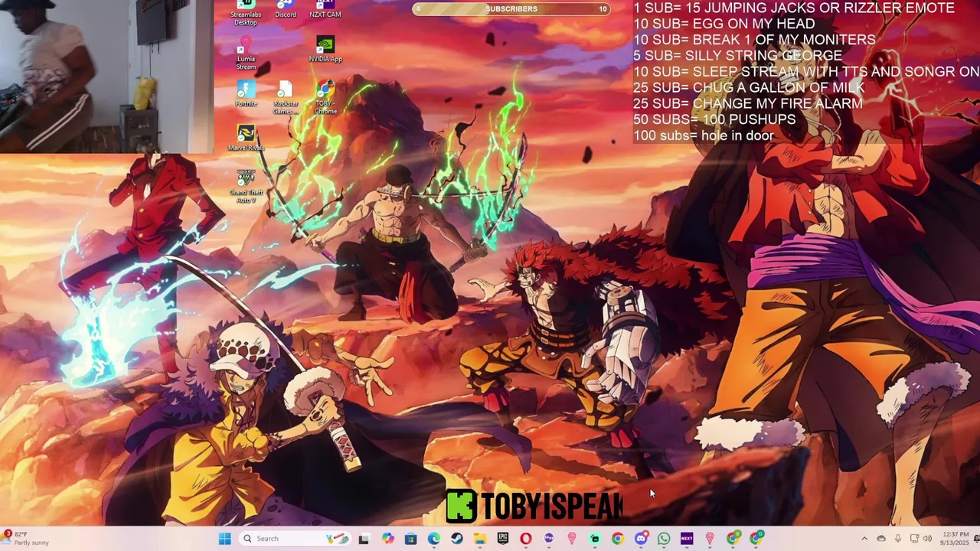
Task: Launch Microsoft Edge from the taskbar
Action: (434, 539)
